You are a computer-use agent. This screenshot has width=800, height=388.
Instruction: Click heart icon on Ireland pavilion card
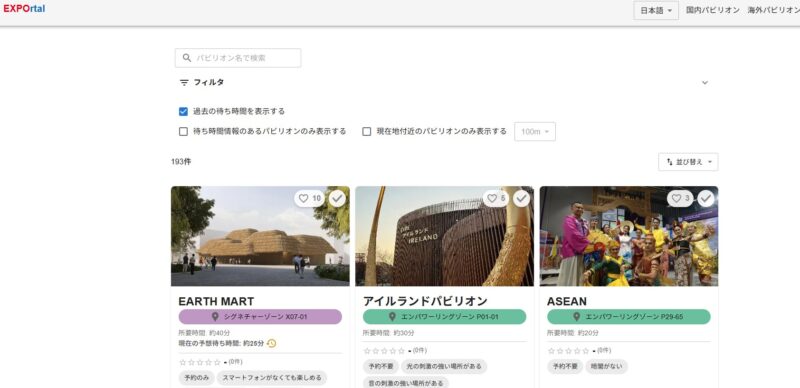coord(495,199)
